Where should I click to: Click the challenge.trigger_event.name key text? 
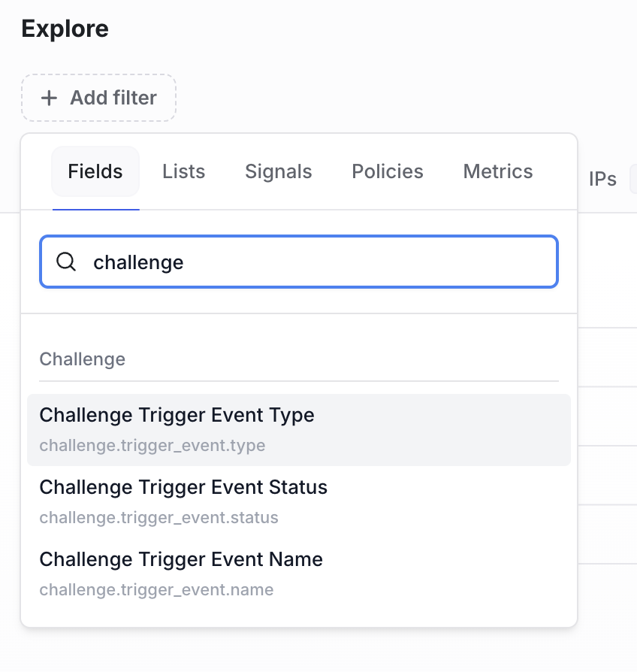156,589
